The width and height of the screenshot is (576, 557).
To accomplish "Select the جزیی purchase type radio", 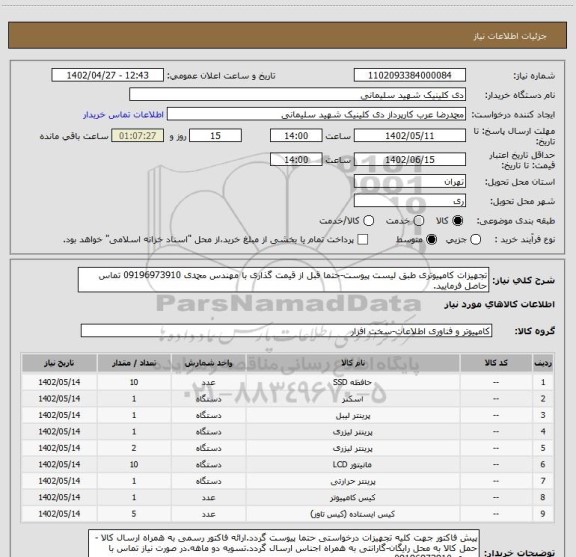I will pos(476,240).
